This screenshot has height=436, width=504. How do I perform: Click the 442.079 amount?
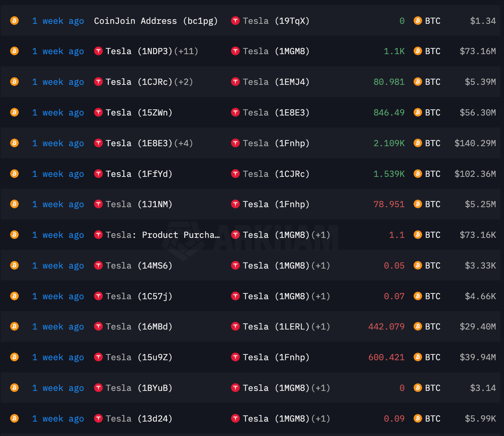pyautogui.click(x=386, y=327)
